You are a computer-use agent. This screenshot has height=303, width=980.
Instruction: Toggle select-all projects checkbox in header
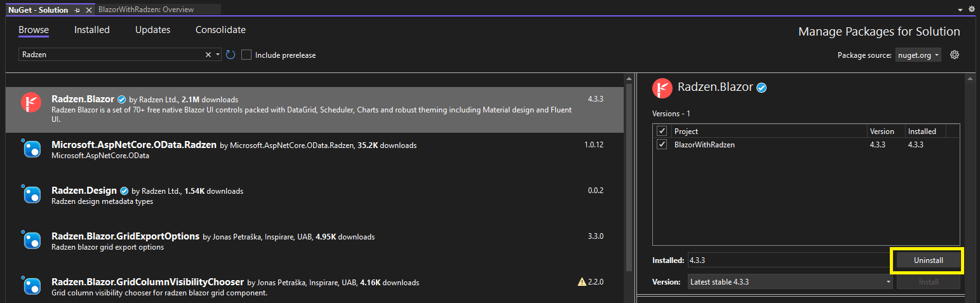[x=662, y=131]
